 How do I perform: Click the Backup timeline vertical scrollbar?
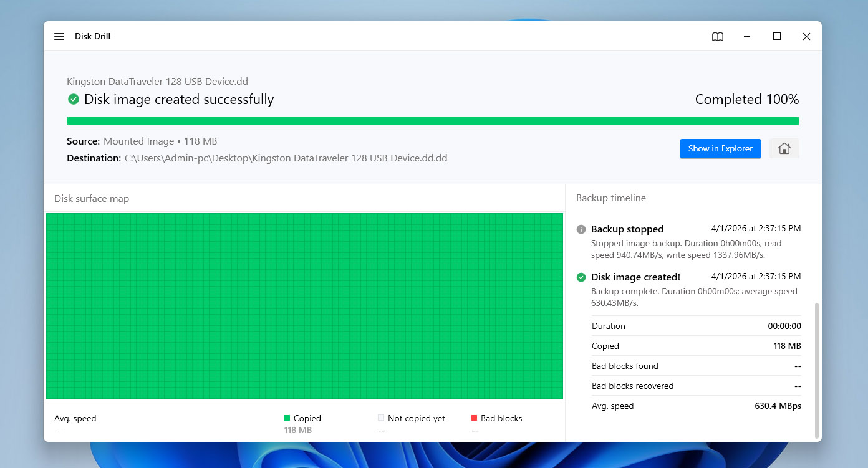pos(817,370)
